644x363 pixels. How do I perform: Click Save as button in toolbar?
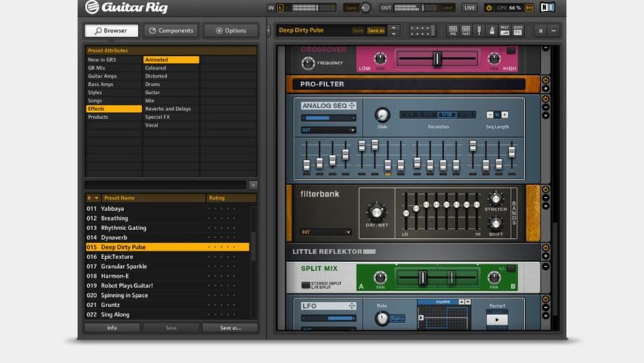click(x=376, y=30)
